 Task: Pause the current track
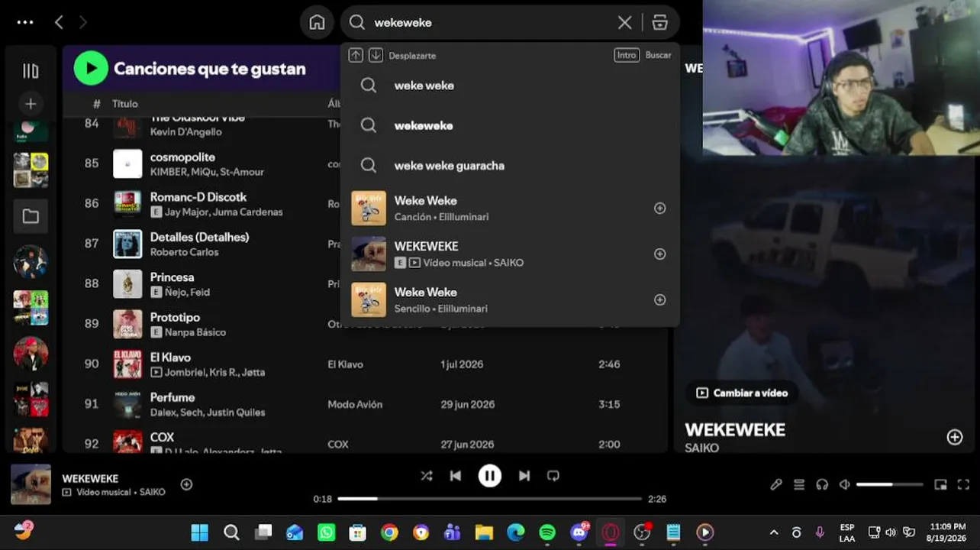tap(490, 476)
